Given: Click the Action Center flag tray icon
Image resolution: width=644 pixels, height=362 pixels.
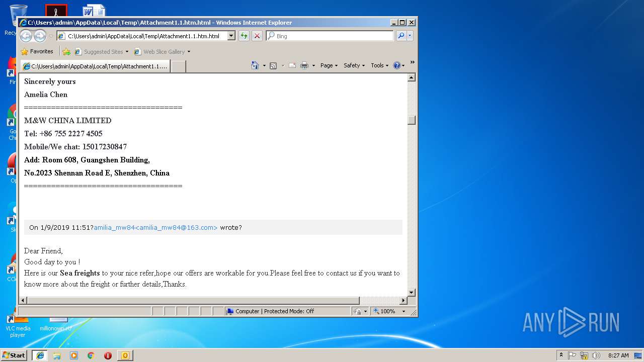Looking at the screenshot, I should [x=572, y=355].
